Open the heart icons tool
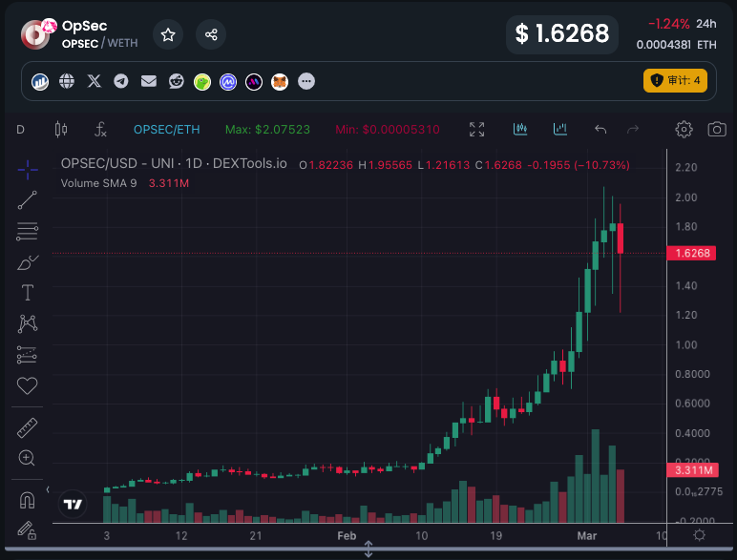Viewport: 737px width, 560px height. coord(28,385)
